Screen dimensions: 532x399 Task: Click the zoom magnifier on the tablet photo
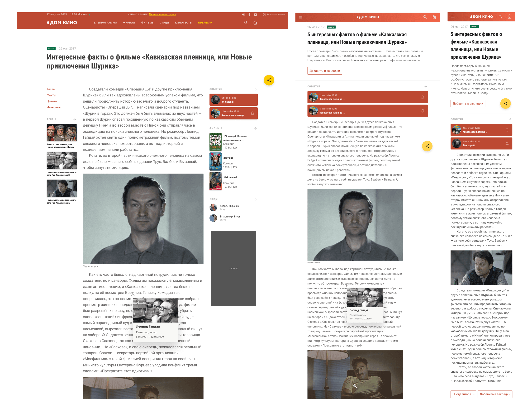point(355,386)
